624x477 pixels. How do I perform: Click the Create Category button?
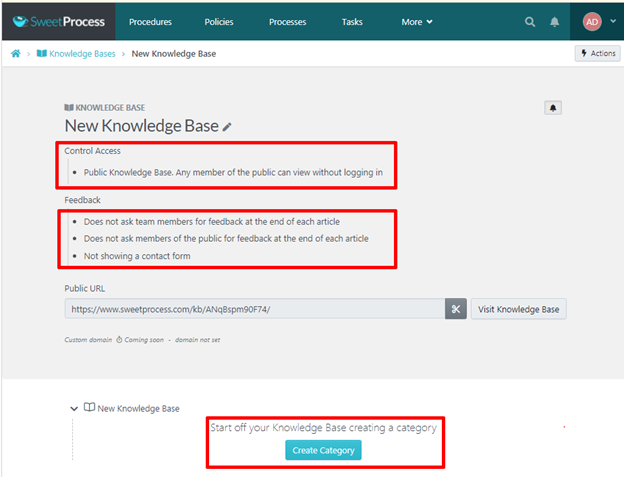[x=323, y=450]
